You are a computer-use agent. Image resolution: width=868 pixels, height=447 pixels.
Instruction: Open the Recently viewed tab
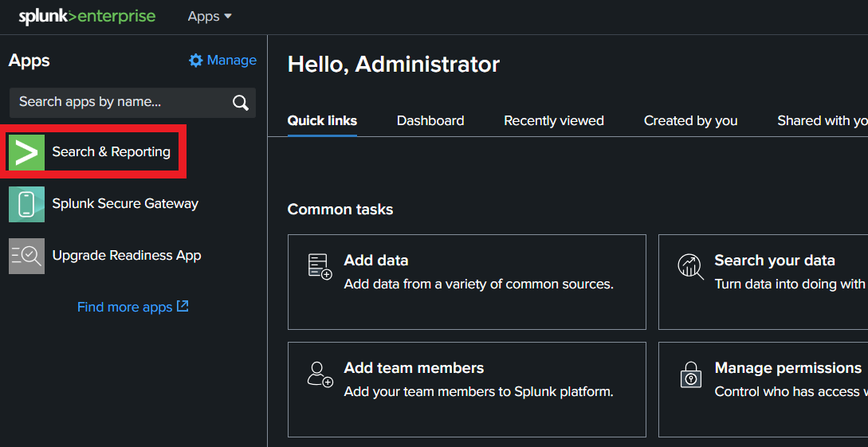coord(554,121)
